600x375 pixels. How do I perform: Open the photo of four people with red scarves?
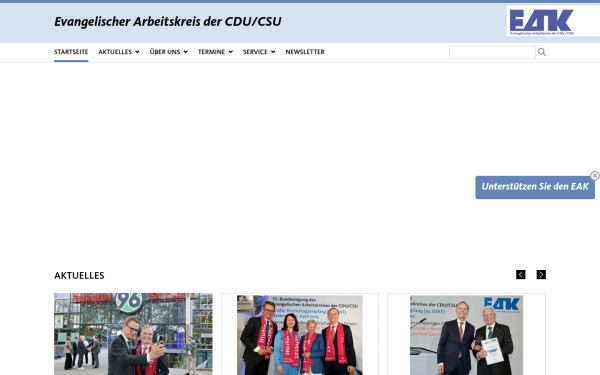pyautogui.click(x=300, y=335)
